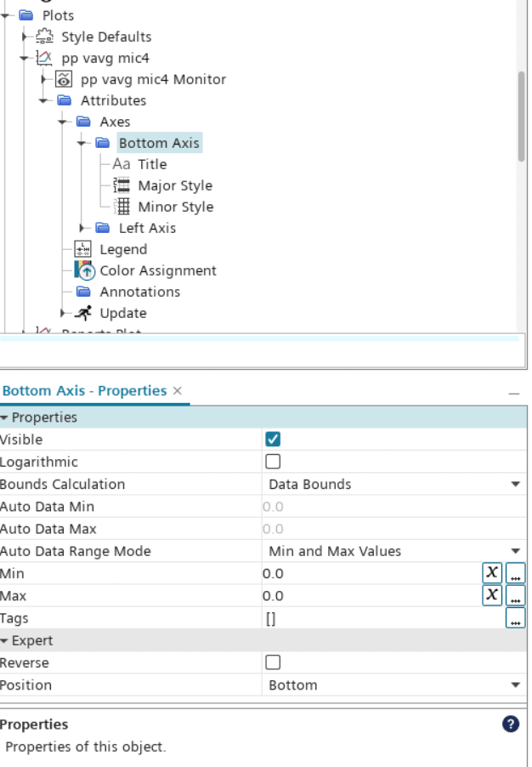The height and width of the screenshot is (767, 532).
Task: Collapse the Properties section header
Action: (4, 418)
